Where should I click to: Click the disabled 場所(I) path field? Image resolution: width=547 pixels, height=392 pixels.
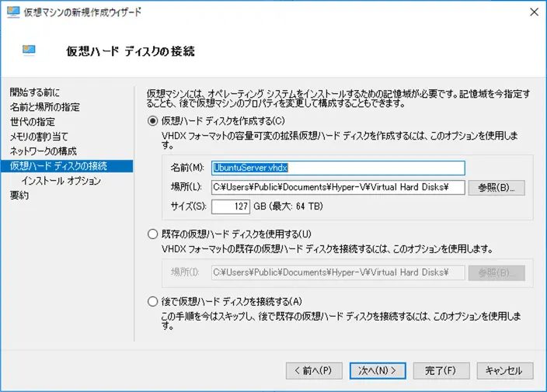click(338, 272)
